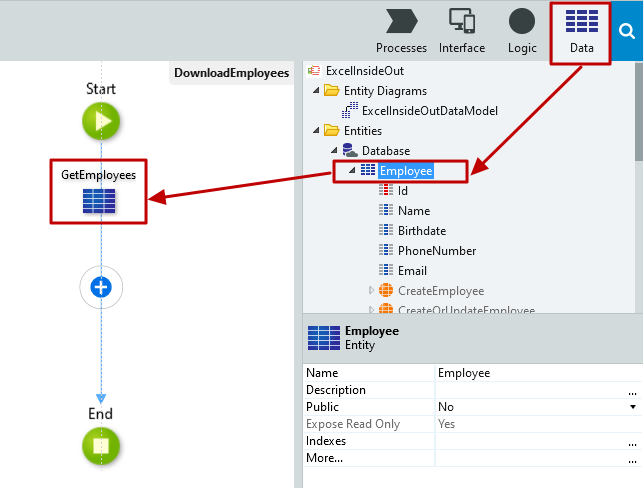This screenshot has height=488, width=644.
Task: Select the GetEmployees aggregate icon
Action: 99,201
